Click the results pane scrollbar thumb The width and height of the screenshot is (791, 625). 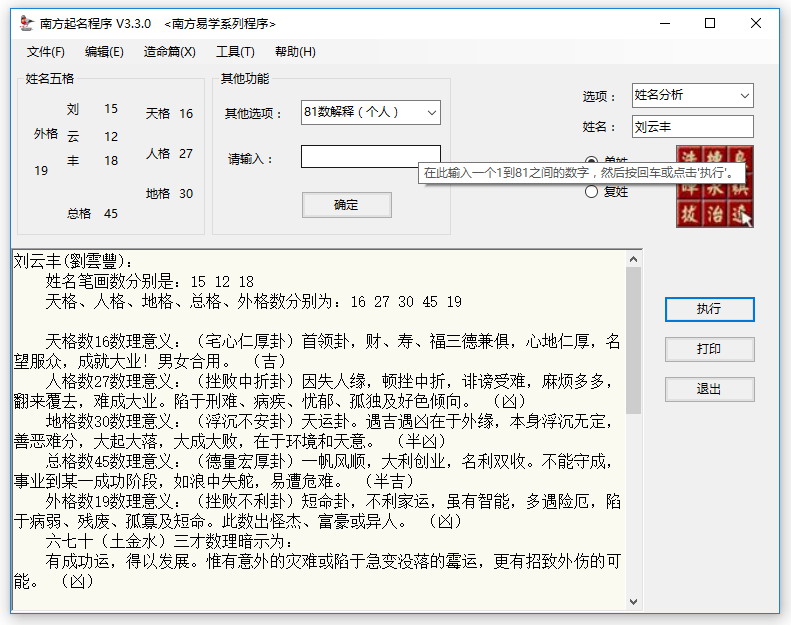pos(634,340)
